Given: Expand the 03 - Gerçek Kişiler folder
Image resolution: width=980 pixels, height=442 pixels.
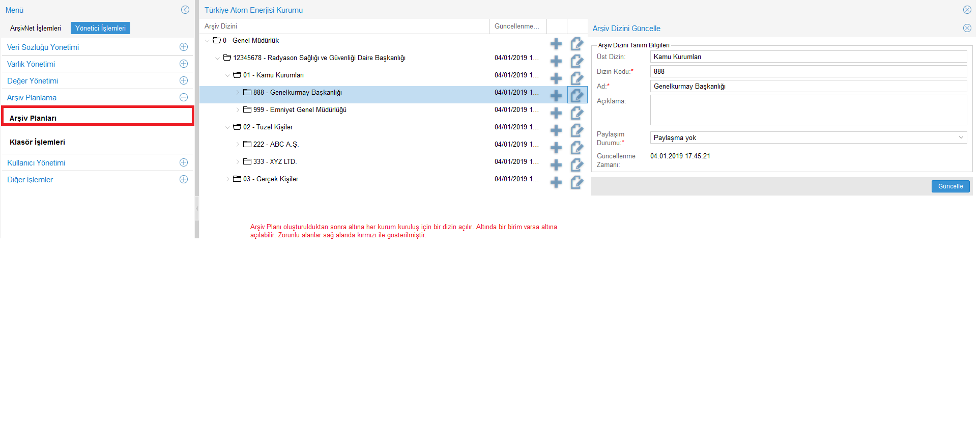Looking at the screenshot, I should tap(227, 179).
